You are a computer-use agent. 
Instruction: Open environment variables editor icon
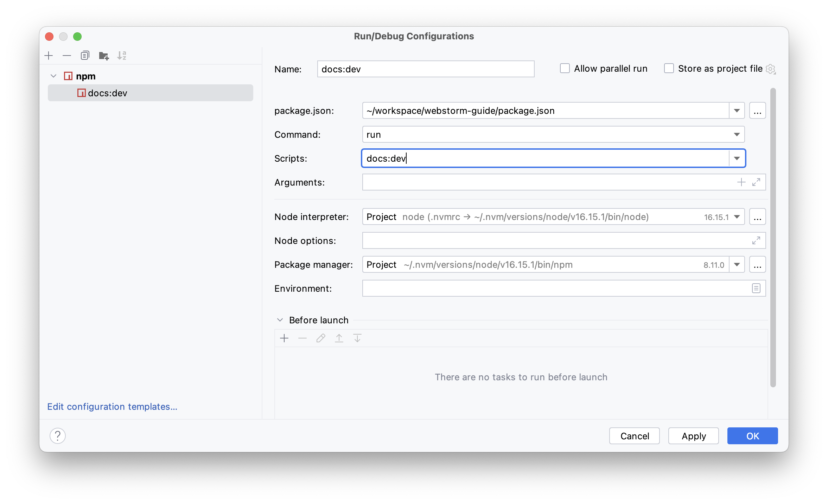tap(756, 288)
